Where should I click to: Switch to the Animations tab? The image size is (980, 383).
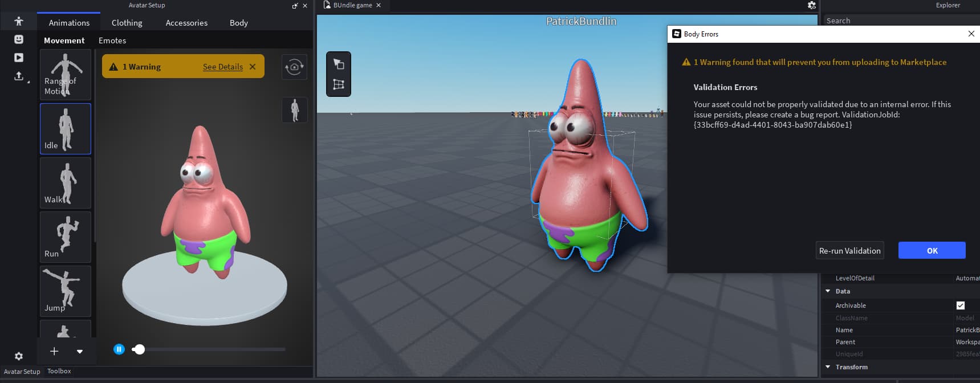[69, 23]
